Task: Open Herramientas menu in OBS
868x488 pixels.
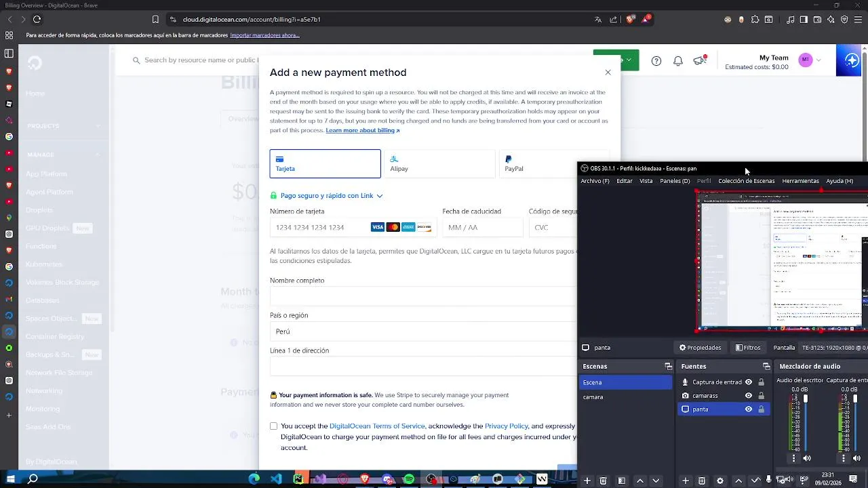Action: (x=800, y=181)
